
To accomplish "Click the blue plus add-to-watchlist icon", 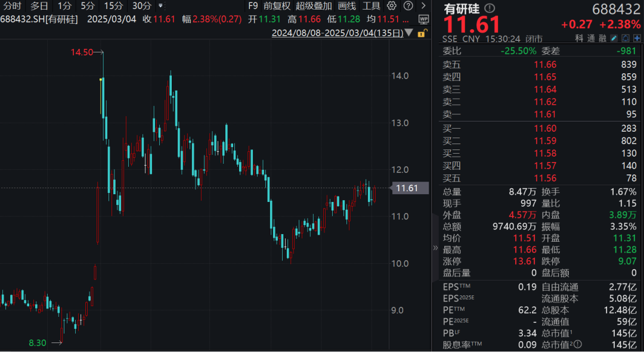I will 637,38.
